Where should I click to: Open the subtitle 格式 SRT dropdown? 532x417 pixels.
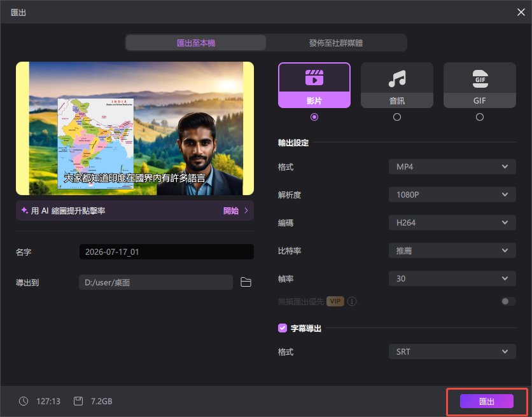point(452,352)
